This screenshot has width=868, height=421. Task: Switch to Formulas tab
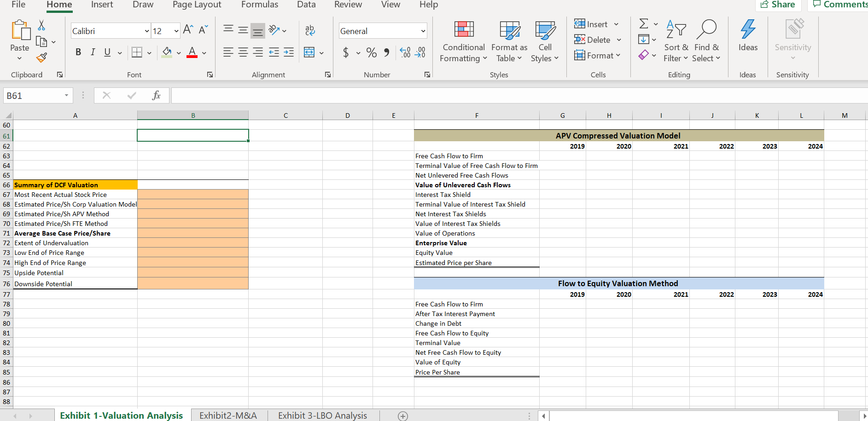pyautogui.click(x=260, y=5)
